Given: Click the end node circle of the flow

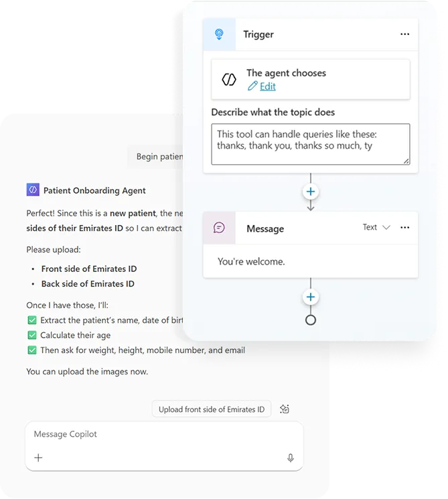Looking at the screenshot, I should click(310, 320).
